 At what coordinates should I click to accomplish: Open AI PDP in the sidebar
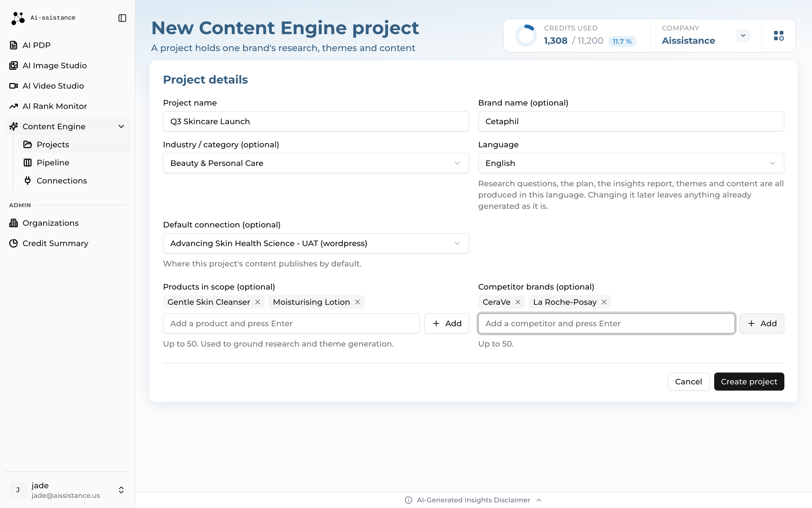tap(67, 45)
